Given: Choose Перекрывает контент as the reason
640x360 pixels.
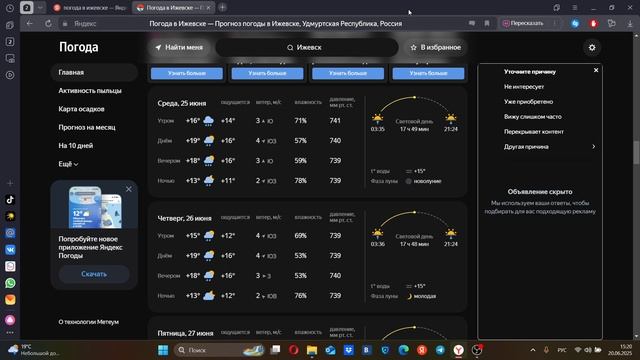Looking at the screenshot, I should [533, 131].
